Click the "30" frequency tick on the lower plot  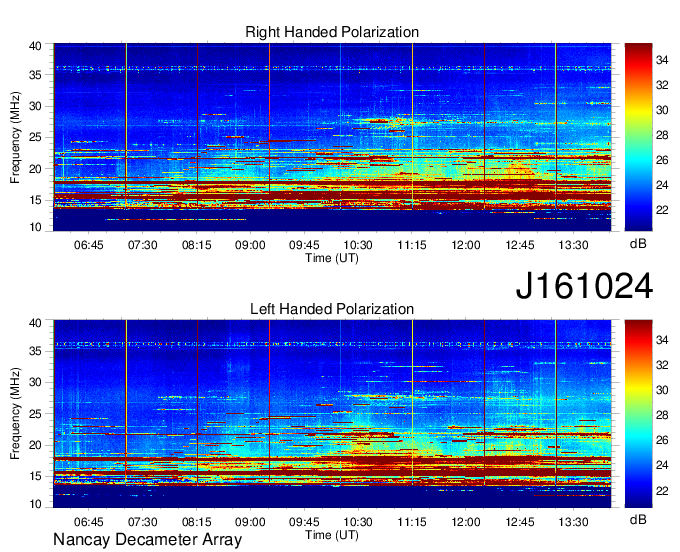coord(35,382)
